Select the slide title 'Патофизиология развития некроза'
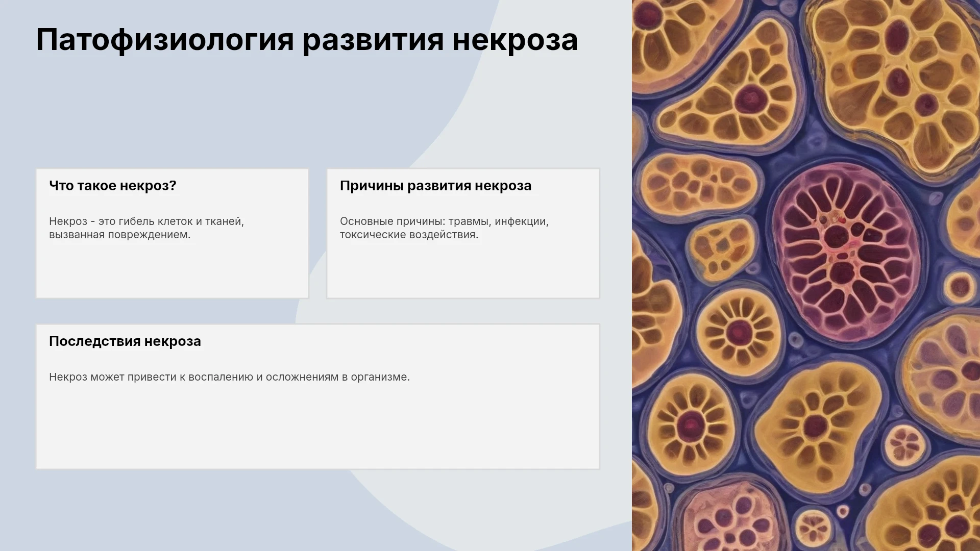The image size is (980, 551). (x=307, y=40)
